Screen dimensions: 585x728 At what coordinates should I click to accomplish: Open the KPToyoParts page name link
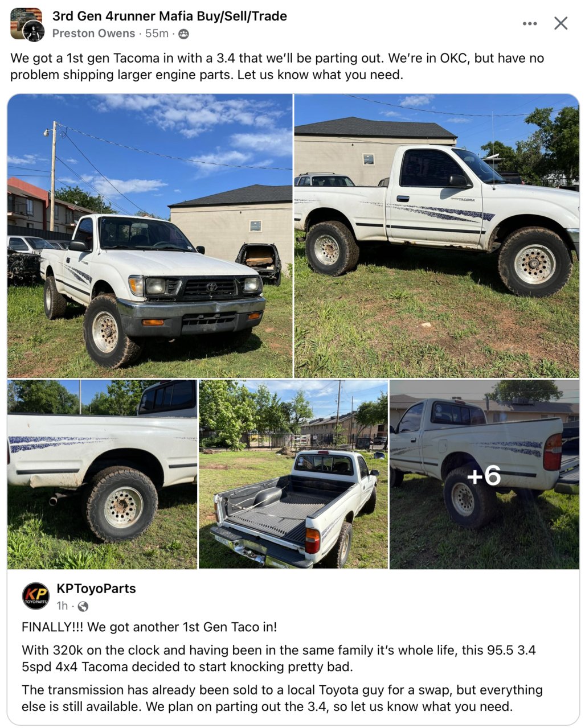(96, 589)
